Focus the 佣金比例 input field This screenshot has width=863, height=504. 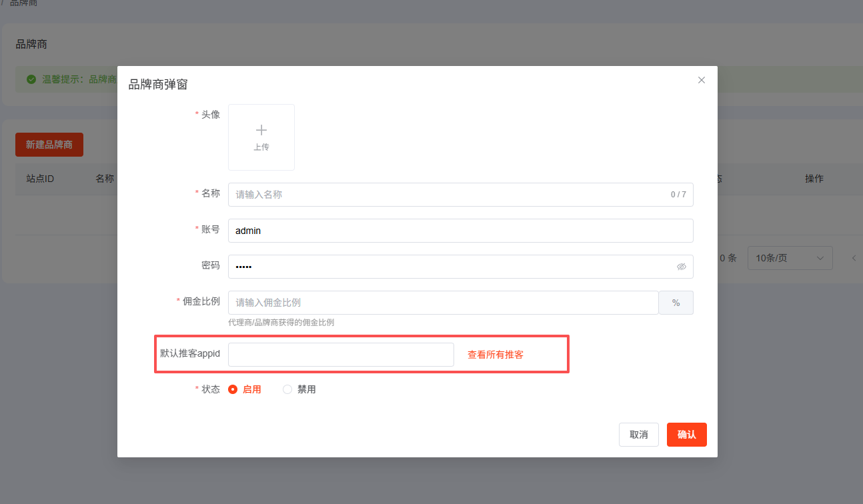click(443, 303)
